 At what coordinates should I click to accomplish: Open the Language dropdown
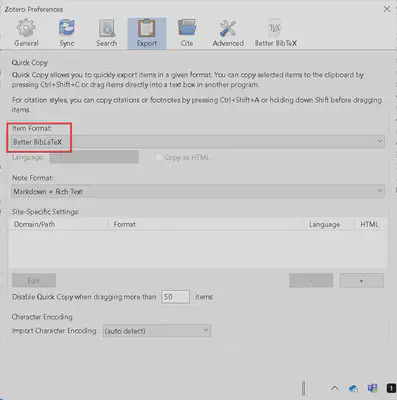94,157
